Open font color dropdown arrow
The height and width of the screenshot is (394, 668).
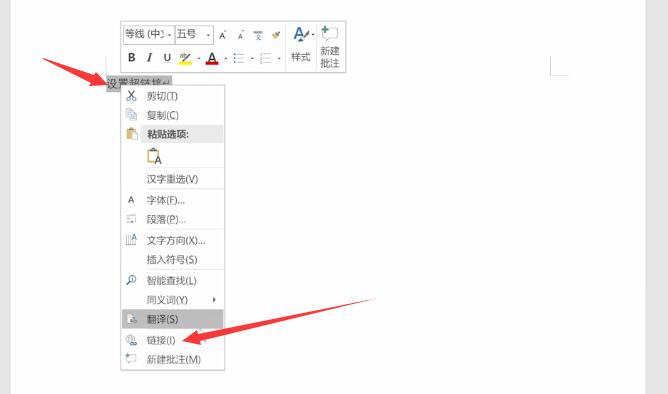coord(225,58)
